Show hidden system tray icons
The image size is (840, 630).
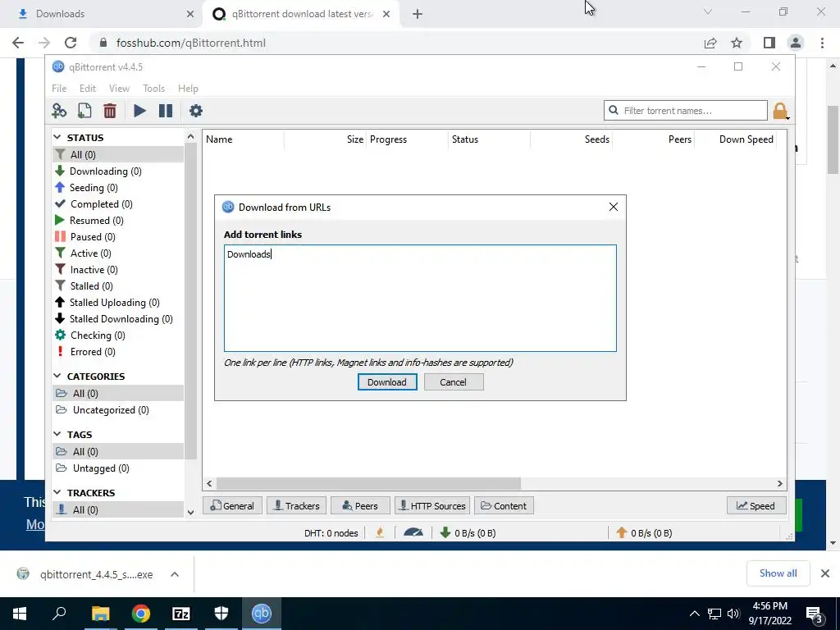[x=694, y=614]
